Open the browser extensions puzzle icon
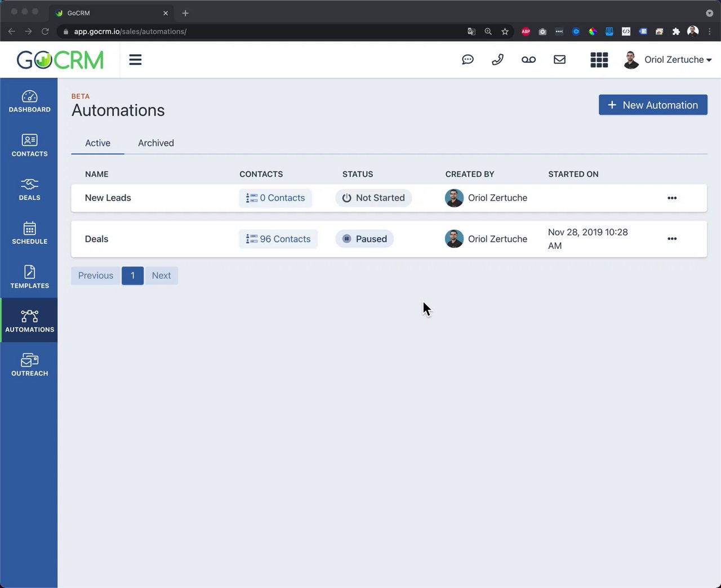This screenshot has width=721, height=588. (676, 32)
